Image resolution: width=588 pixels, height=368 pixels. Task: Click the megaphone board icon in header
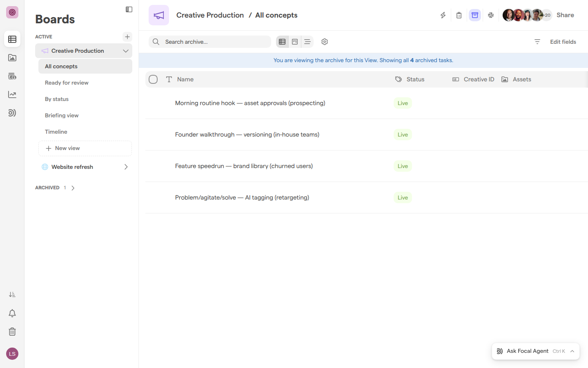[159, 15]
